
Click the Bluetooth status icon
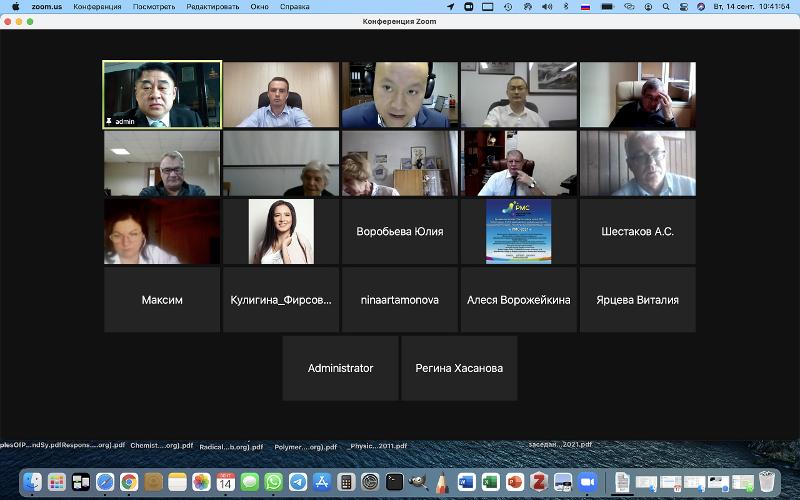point(564,6)
